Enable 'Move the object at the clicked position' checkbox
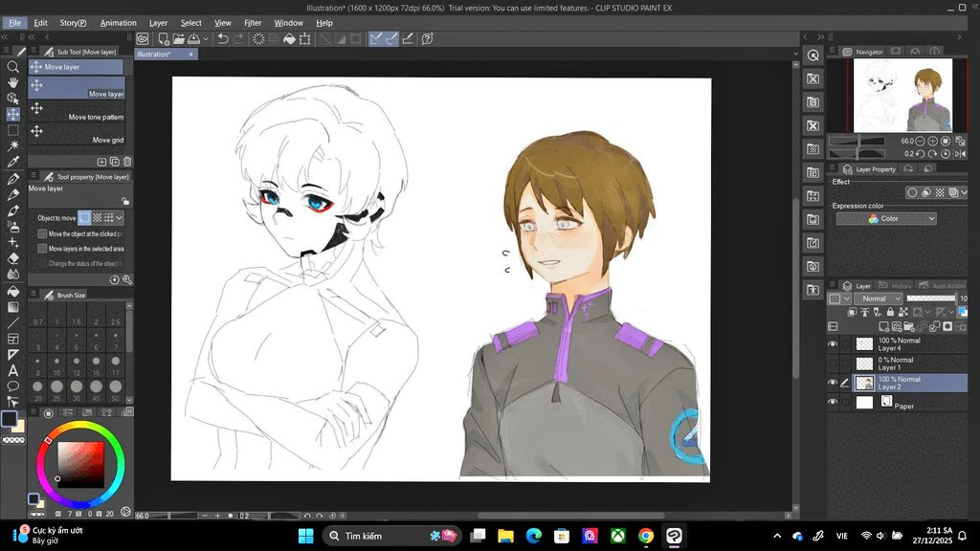This screenshot has height=551, width=980. point(42,233)
